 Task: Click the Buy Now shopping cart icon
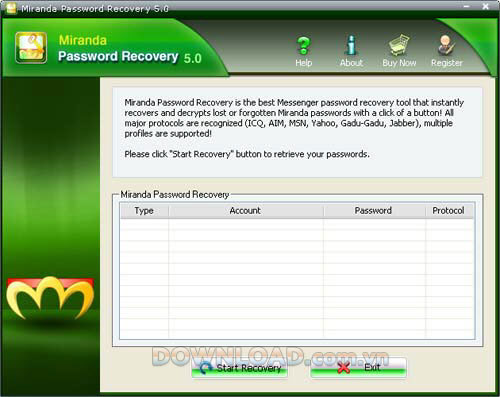pyautogui.click(x=399, y=45)
